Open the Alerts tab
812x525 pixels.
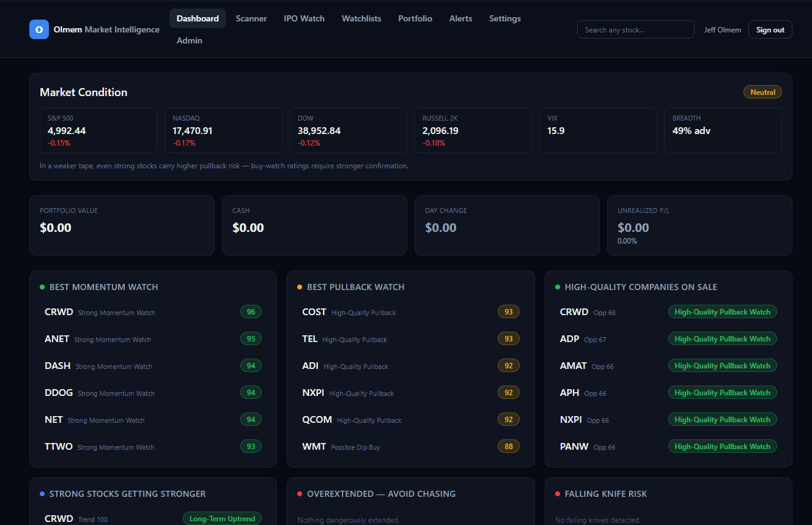pos(460,18)
